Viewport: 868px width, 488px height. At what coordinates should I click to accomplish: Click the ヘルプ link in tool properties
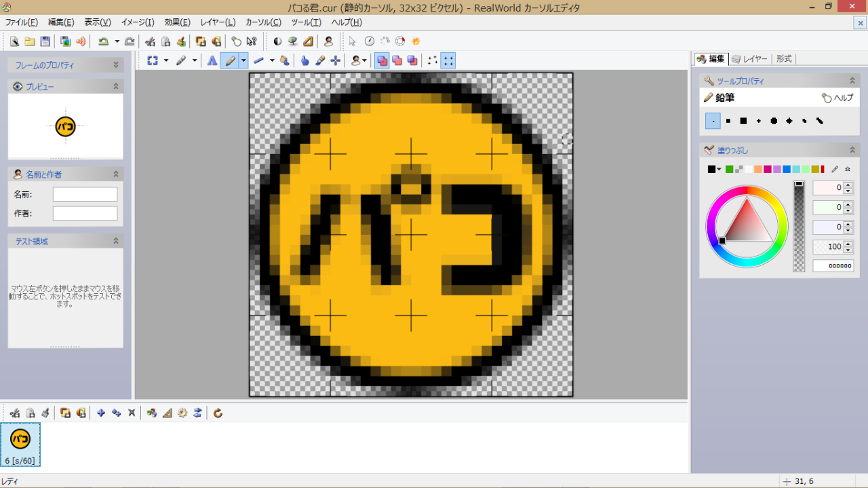[837, 98]
